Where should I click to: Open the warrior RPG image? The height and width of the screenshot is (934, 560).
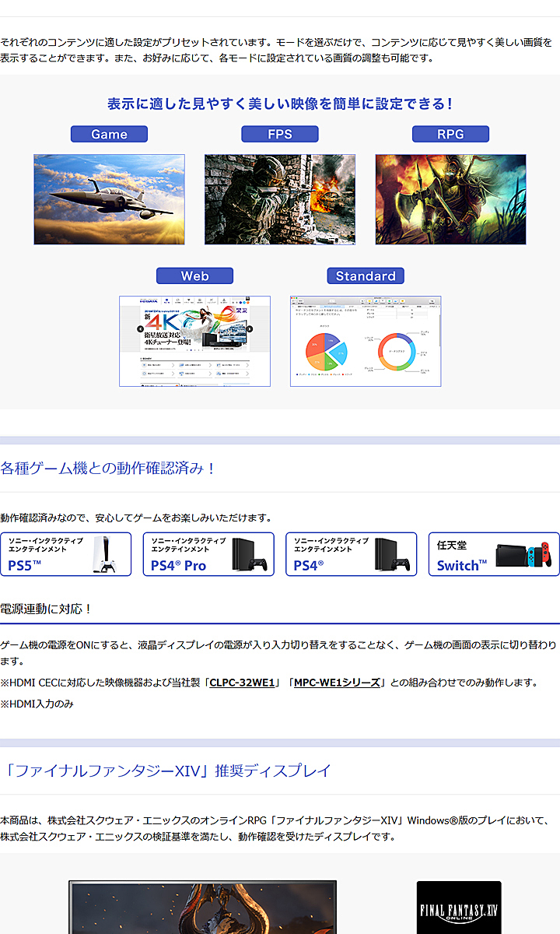point(451,199)
